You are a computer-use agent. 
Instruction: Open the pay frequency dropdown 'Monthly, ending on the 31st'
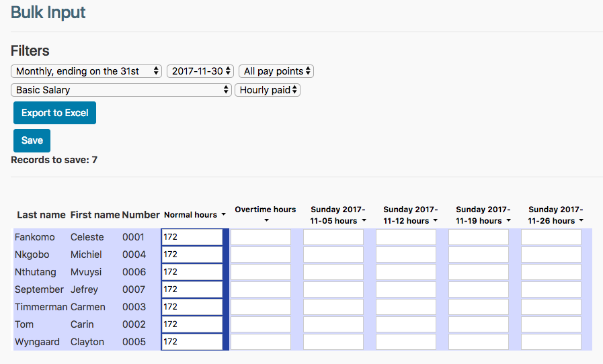[x=87, y=71]
